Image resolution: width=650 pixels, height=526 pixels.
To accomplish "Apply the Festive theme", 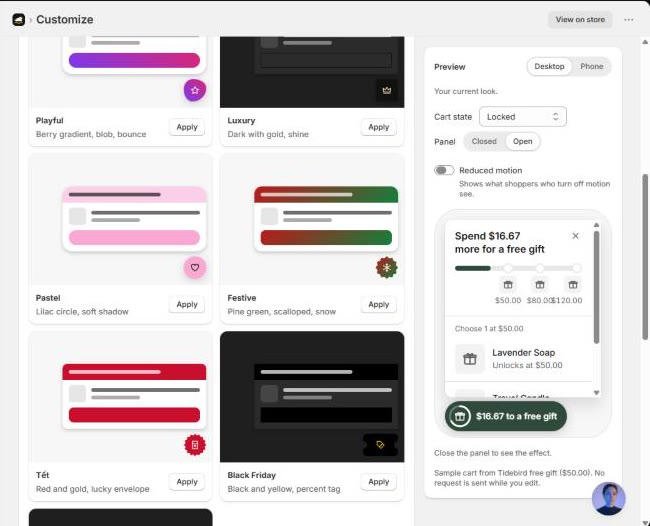I will click(x=378, y=305).
